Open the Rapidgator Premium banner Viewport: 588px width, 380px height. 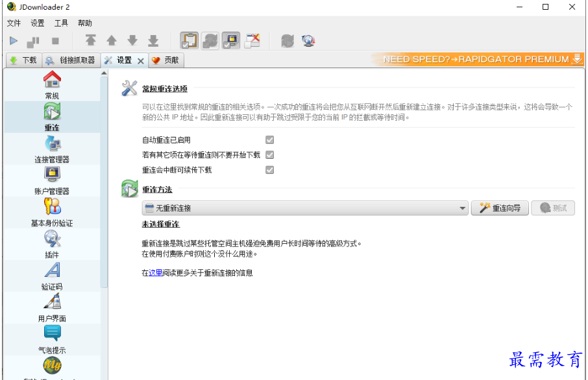478,59
